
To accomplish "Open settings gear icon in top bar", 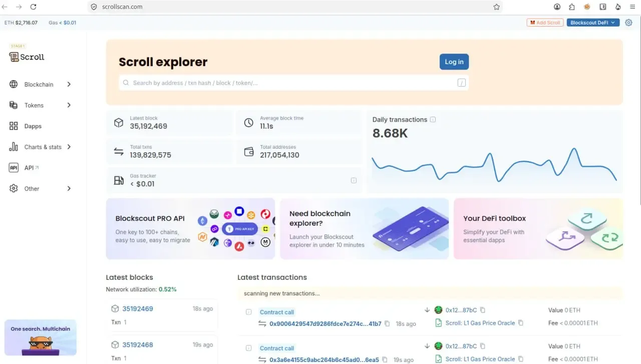I will 628,23.
